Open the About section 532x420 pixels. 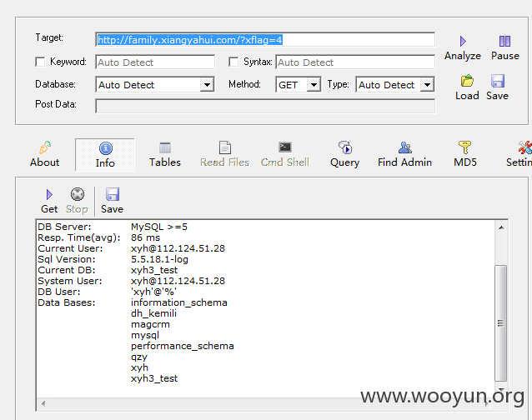tap(44, 154)
